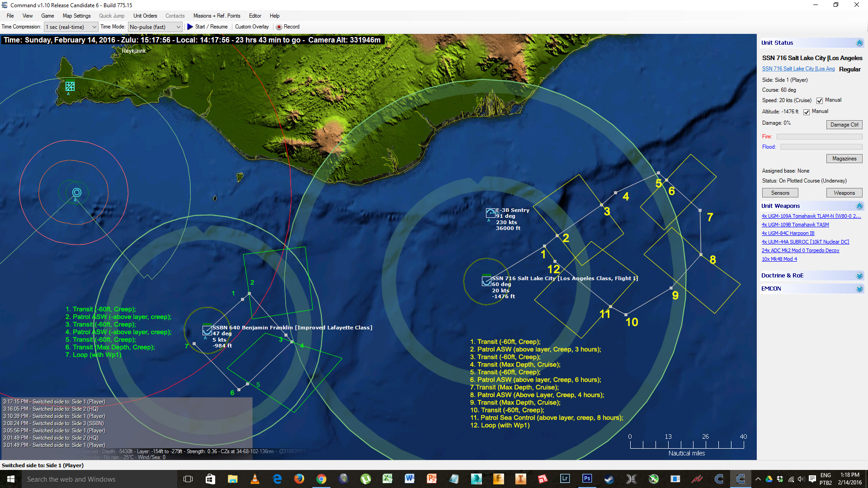The width and height of the screenshot is (868, 488).
Task: Expand the EMCON panel
Action: (x=859, y=289)
